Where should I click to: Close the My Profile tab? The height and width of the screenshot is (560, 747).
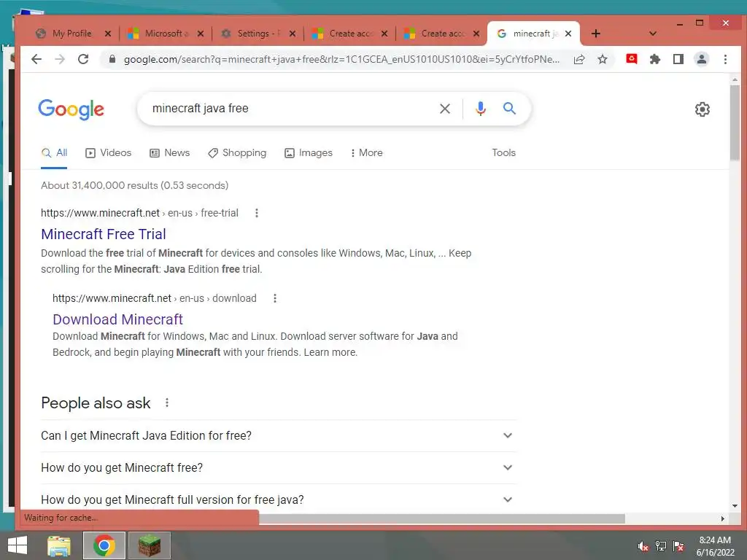click(108, 34)
